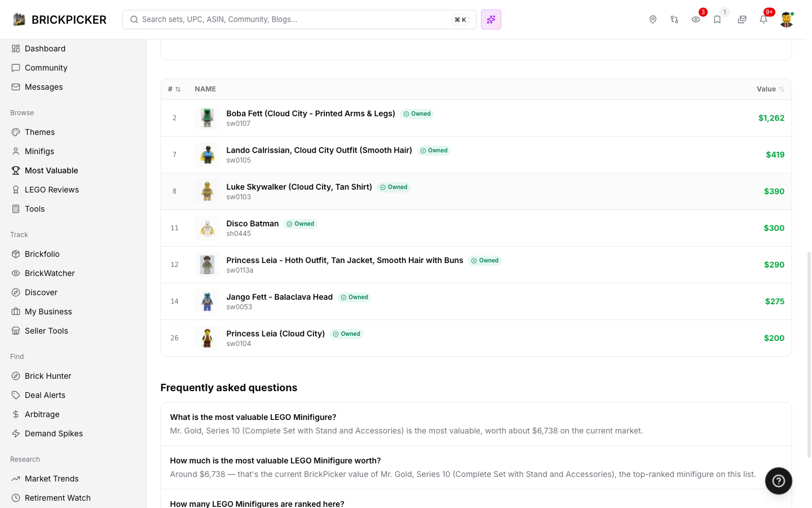Click the Lando Calrissian minifig thumbnail
Viewport: 812px width, 508px height.
click(208, 155)
